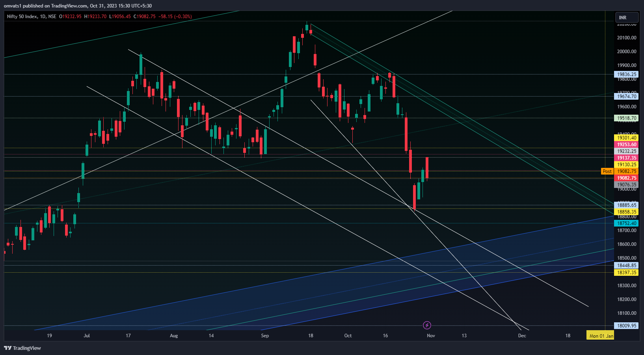Click the 18700.00 price axis tick
The height and width of the screenshot is (355, 644).
627,230
